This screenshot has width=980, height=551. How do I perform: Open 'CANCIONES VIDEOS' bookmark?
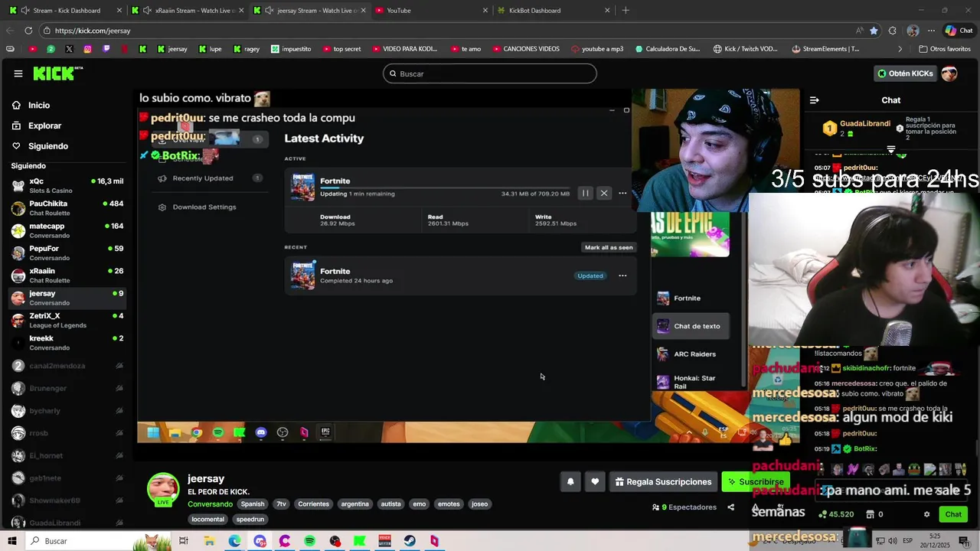525,49
